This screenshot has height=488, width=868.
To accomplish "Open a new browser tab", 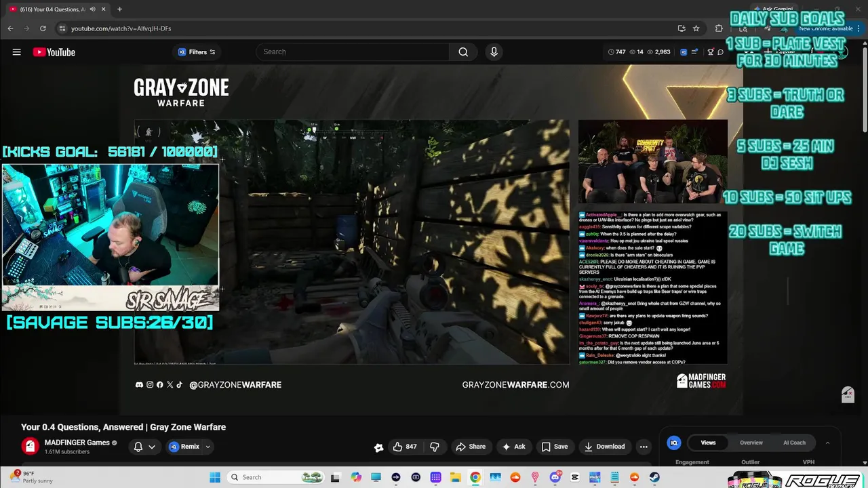I will [119, 9].
